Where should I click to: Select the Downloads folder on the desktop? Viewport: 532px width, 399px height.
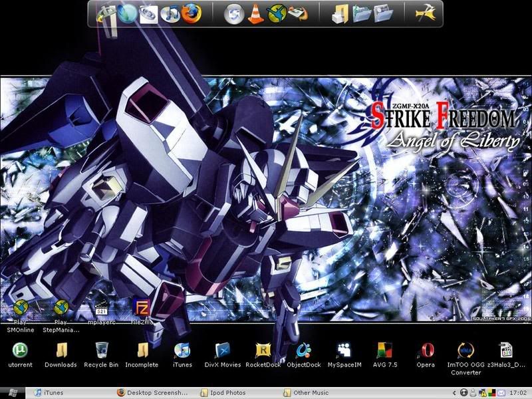[x=61, y=355]
